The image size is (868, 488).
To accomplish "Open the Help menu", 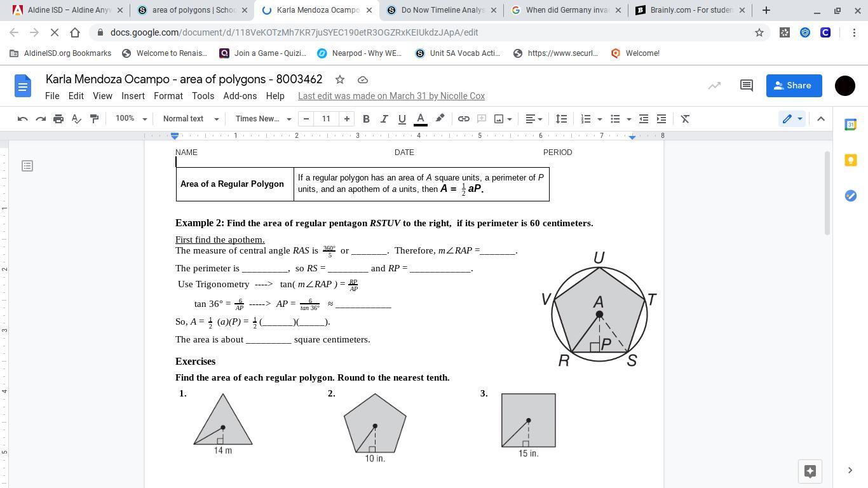I will pos(275,96).
